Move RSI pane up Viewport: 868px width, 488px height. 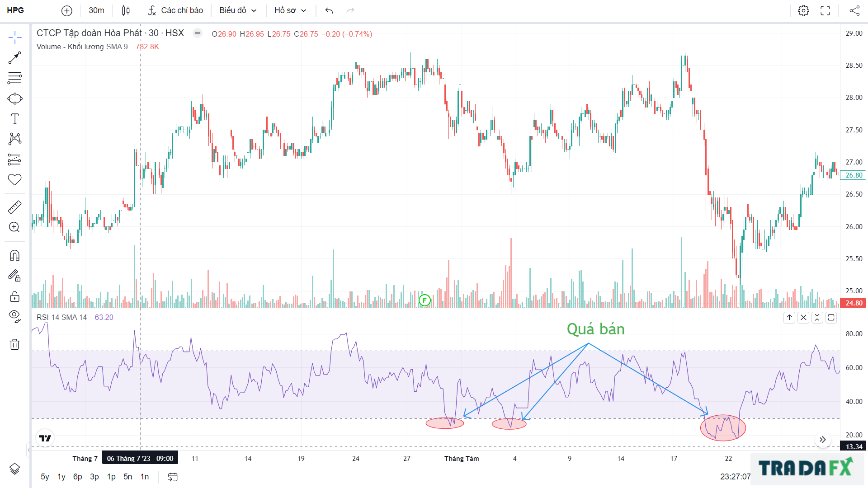click(789, 318)
